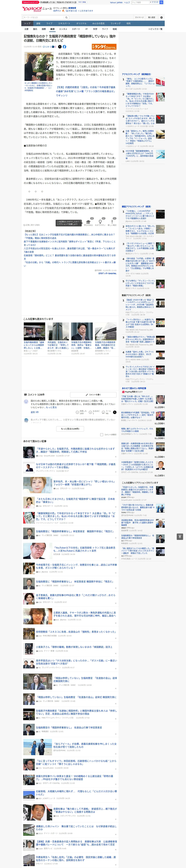Click the コメントを書く button
The height and width of the screenshot is (868, 186).
pos(93,395)
